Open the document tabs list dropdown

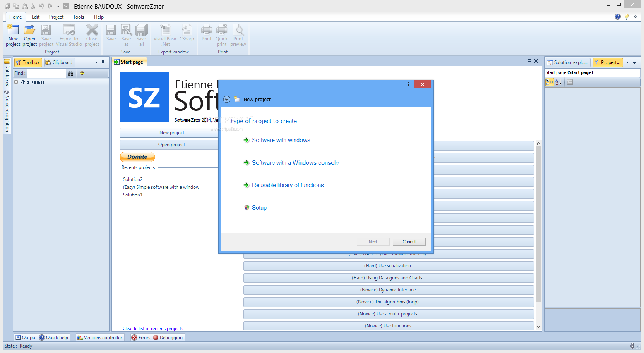[x=529, y=61]
